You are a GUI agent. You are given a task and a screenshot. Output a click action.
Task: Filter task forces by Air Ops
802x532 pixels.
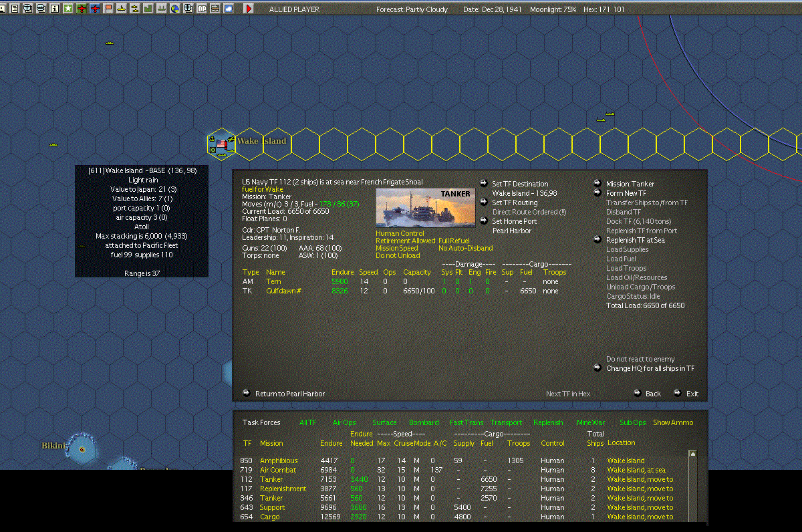pos(344,422)
